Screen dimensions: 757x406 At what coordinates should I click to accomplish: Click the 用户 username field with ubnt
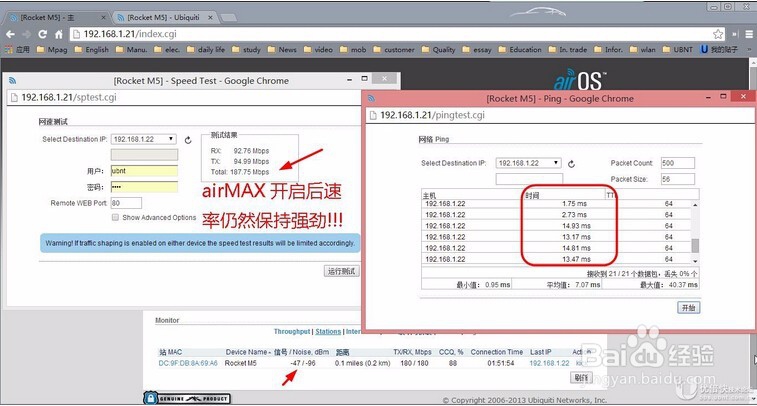144,171
